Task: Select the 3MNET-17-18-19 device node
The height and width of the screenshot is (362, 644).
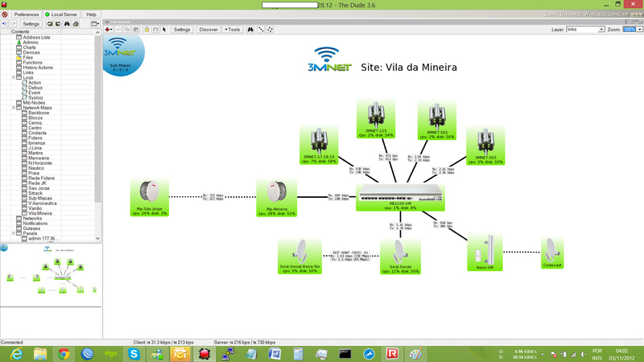Action: [x=319, y=145]
